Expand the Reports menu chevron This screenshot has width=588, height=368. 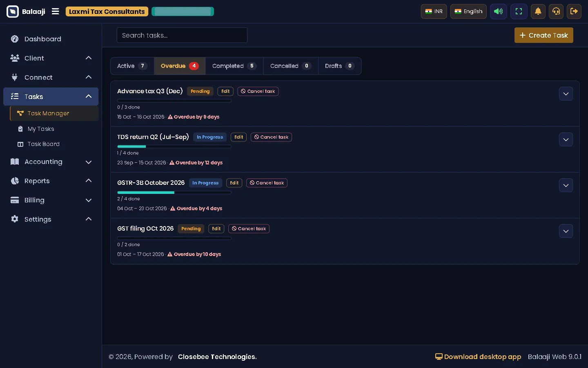click(89, 181)
